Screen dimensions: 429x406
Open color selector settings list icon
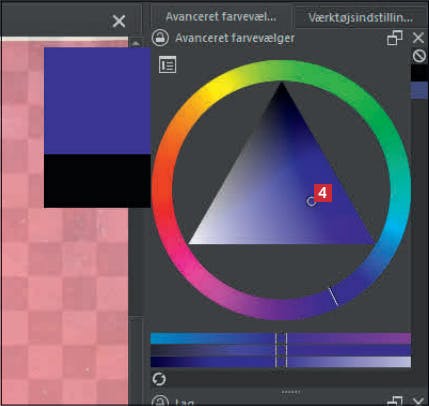(x=167, y=65)
